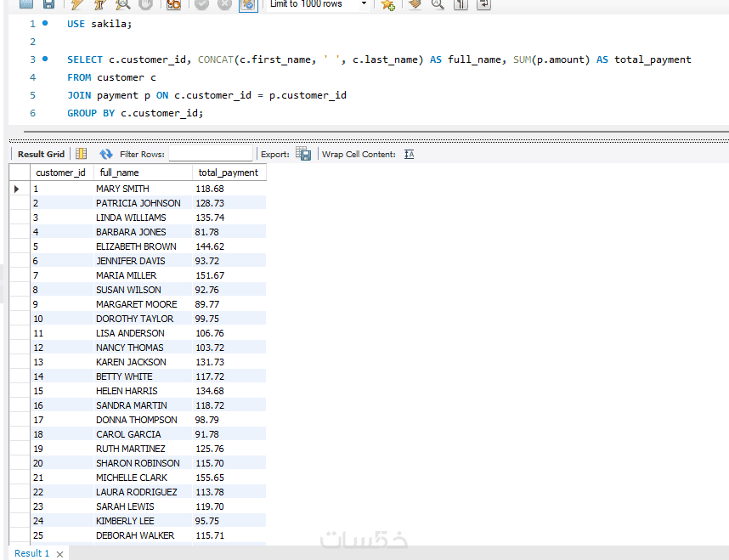Toggle continue-on-error execution icon
Viewport: 729px width, 560px height.
[173, 4]
